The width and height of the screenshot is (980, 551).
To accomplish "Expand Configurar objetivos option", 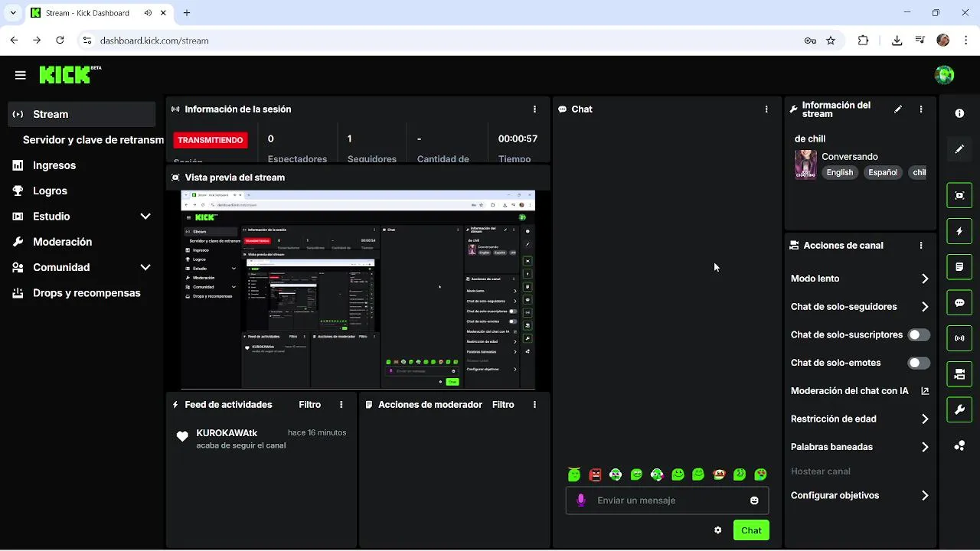I will click(x=925, y=496).
